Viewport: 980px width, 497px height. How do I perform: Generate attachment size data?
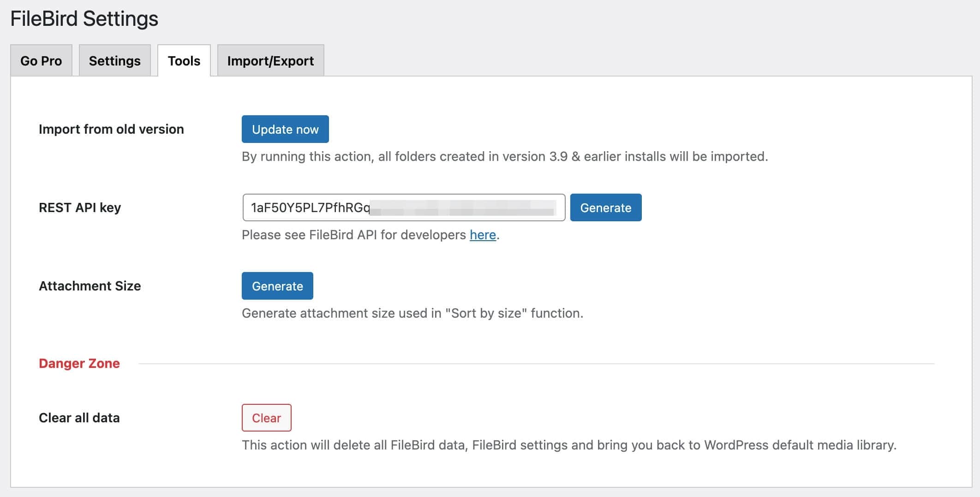[277, 286]
